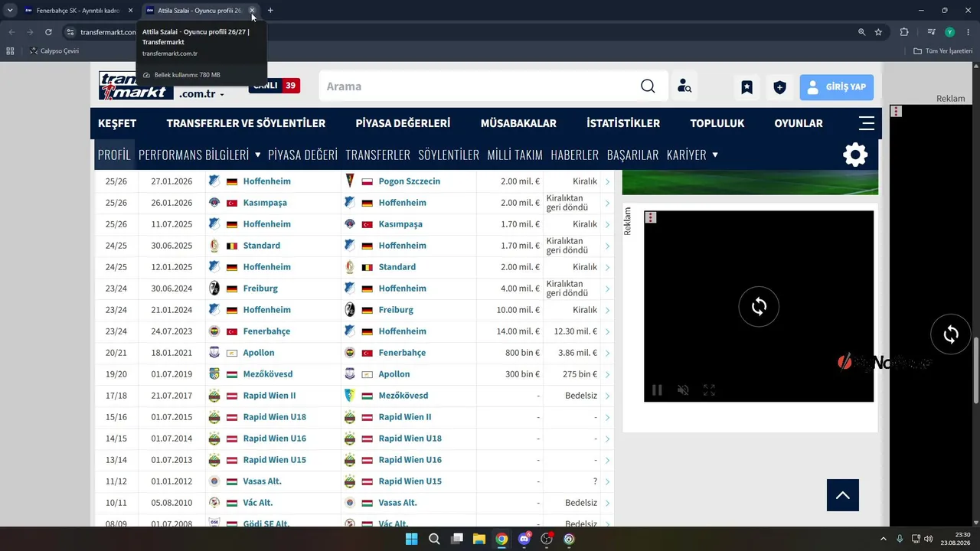
Task: Switch to the Fenerbahçe SK browser tab
Action: [78, 11]
